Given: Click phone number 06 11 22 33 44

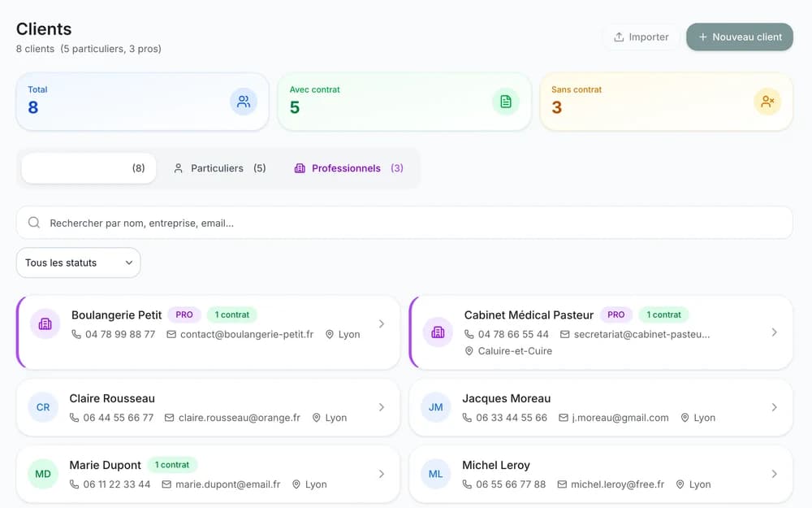Looking at the screenshot, I should (x=117, y=484).
